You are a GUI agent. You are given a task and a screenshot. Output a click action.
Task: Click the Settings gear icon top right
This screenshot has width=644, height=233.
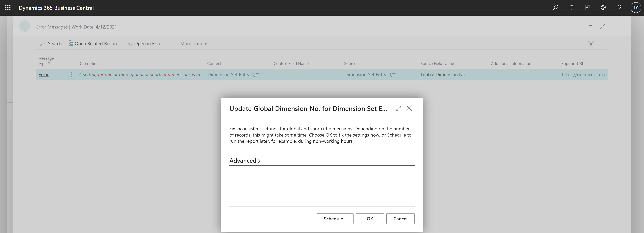click(x=603, y=7)
